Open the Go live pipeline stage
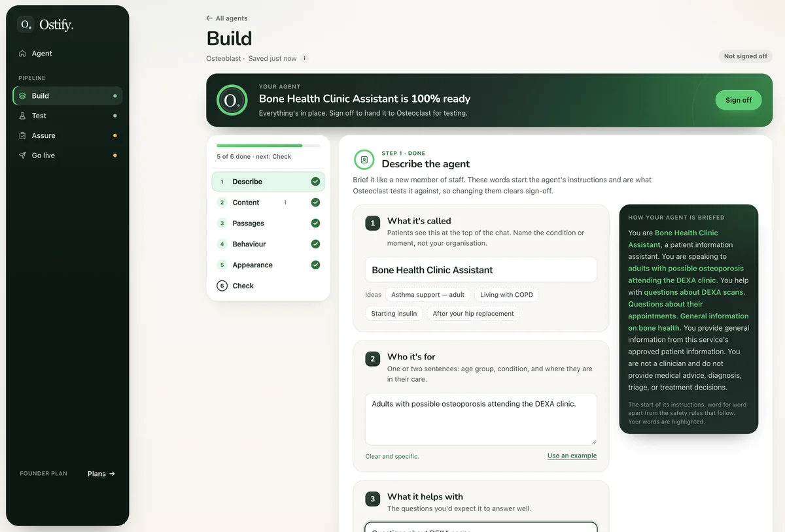The image size is (785, 532). (67, 156)
